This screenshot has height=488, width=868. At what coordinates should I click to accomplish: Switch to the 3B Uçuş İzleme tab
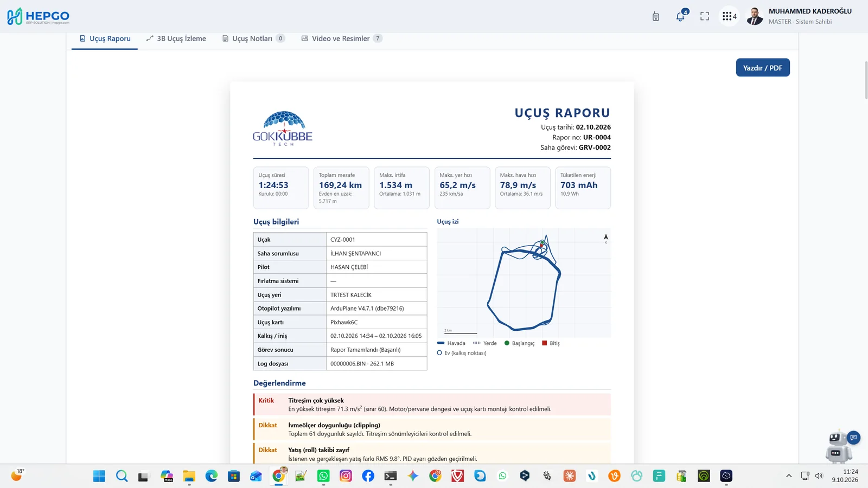[x=176, y=38]
